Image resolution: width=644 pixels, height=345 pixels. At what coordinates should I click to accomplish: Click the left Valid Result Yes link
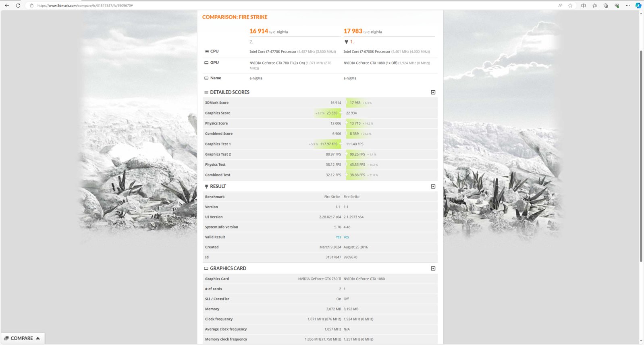tap(339, 237)
